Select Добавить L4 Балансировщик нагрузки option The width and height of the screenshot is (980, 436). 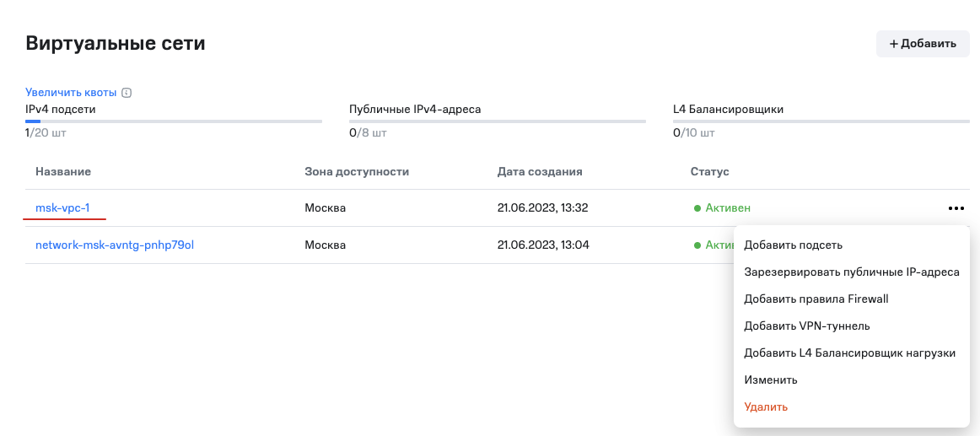point(849,353)
